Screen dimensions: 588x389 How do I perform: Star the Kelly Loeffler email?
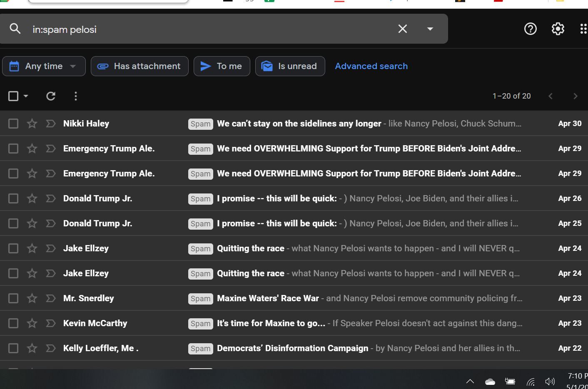pos(32,348)
